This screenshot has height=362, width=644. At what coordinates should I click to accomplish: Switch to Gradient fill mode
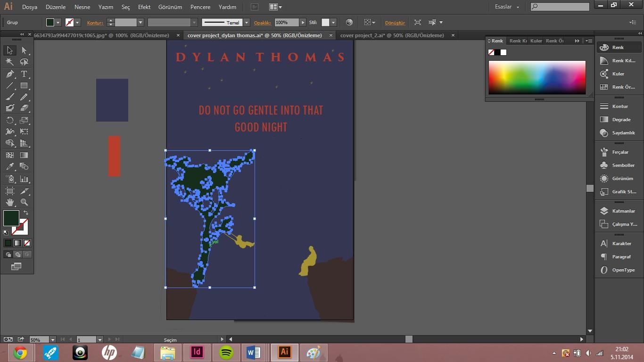pos(17,243)
